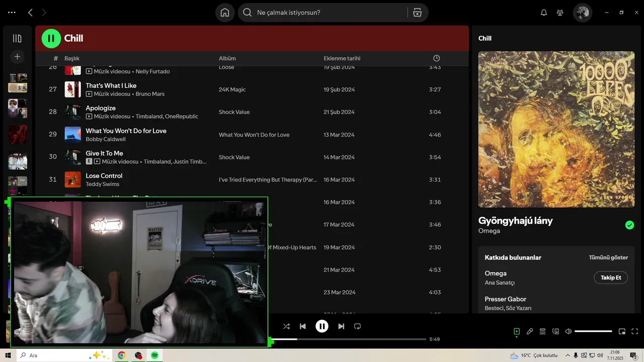This screenshot has height=362, width=644.
Task: Create playlist with the plus button
Action: (x=17, y=57)
